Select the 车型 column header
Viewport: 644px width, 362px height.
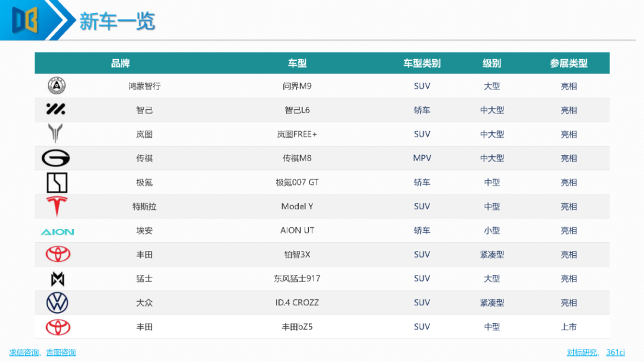(x=297, y=63)
